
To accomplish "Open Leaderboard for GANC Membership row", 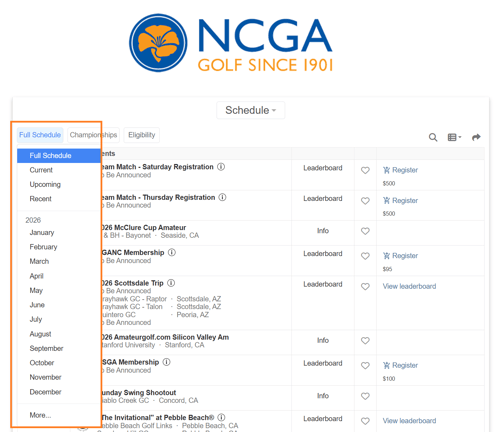I will coord(323,254).
